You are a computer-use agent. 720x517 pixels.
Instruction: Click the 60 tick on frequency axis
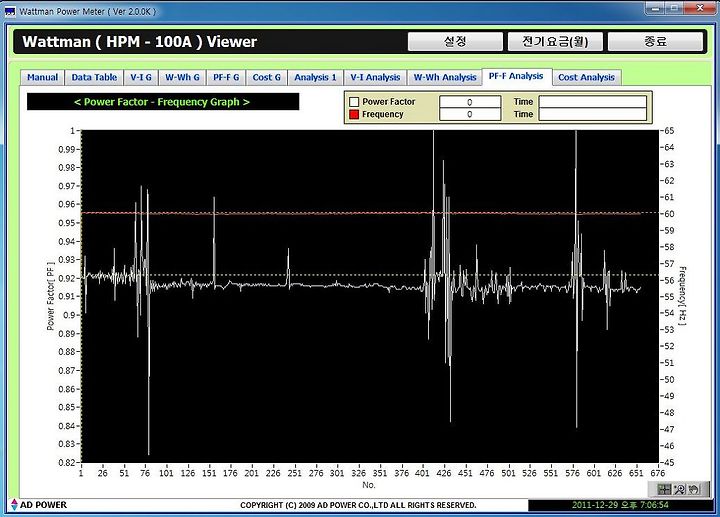coord(669,214)
